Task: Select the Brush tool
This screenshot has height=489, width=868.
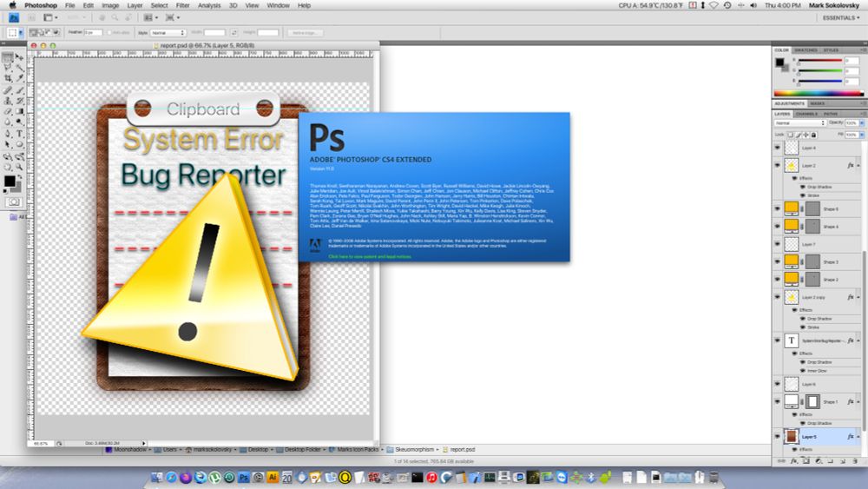Action: 19,90
